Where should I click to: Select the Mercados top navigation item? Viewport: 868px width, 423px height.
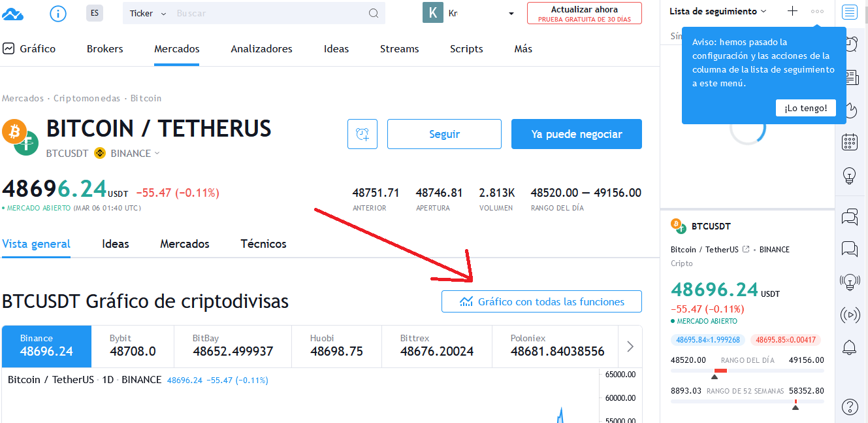tap(177, 48)
